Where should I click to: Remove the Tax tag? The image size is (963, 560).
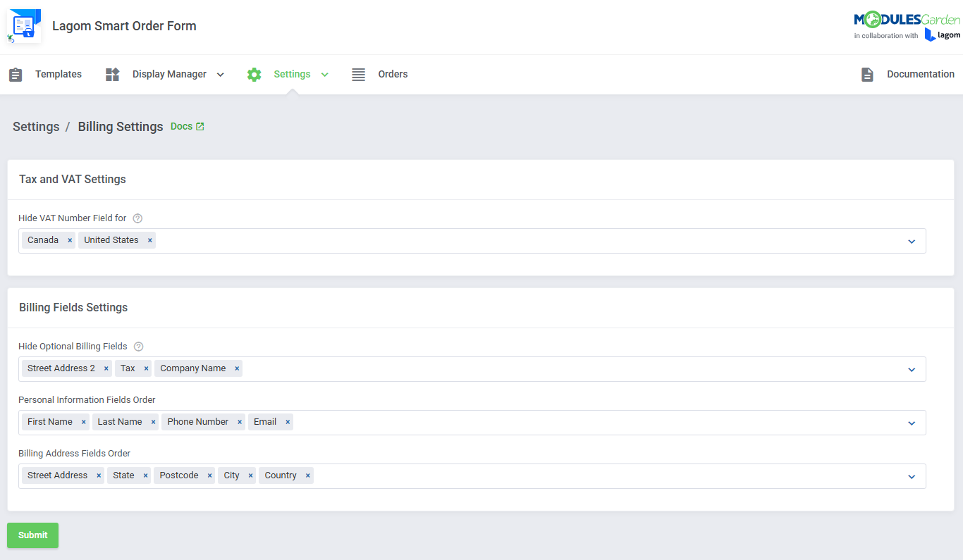pos(146,368)
